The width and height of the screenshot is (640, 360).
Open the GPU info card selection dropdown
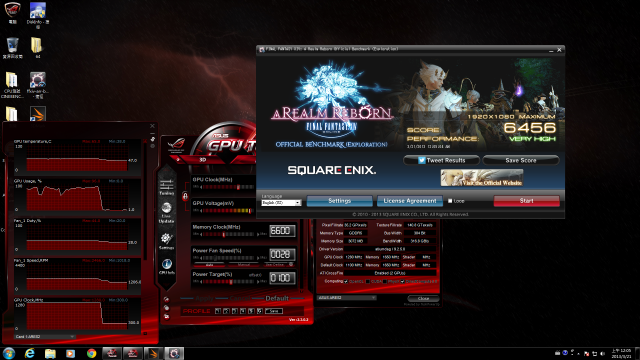click(347, 298)
